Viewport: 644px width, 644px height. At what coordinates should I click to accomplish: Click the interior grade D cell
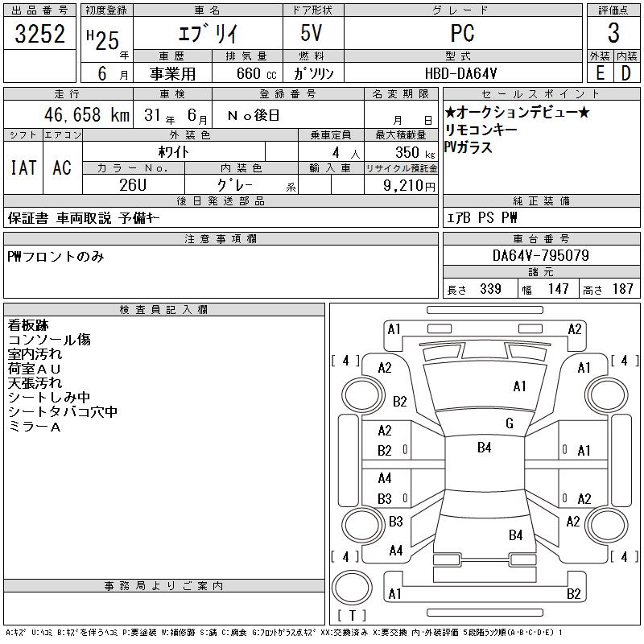click(626, 72)
